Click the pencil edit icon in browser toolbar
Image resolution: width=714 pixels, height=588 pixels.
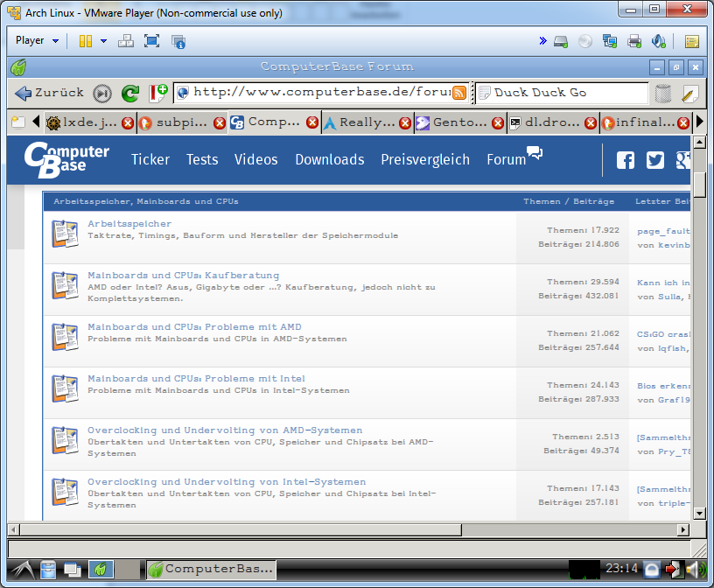[689, 94]
